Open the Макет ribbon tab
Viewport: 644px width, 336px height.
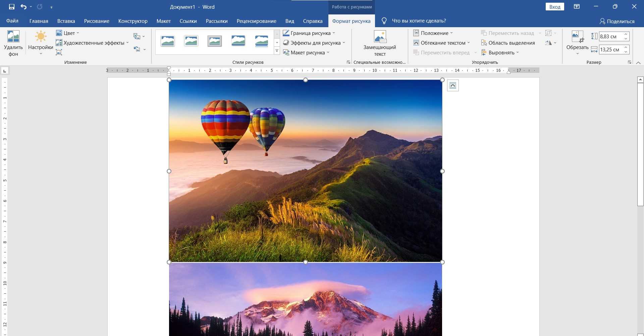tap(163, 21)
